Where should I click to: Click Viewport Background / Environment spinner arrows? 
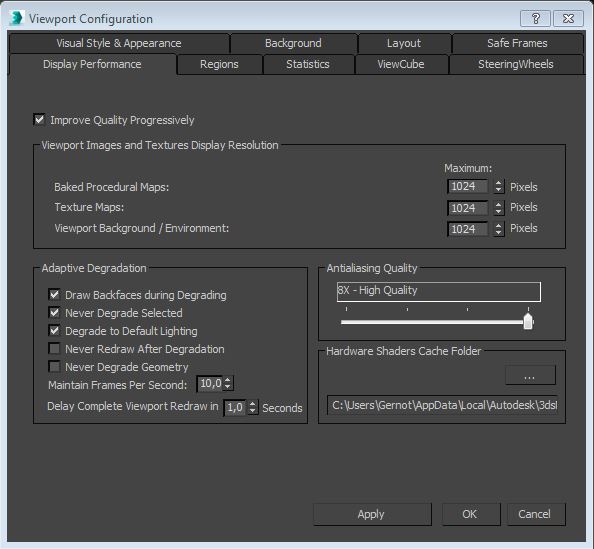coord(499,229)
